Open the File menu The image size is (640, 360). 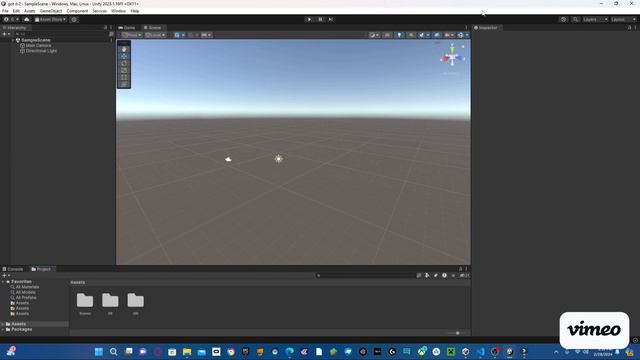[x=5, y=11]
